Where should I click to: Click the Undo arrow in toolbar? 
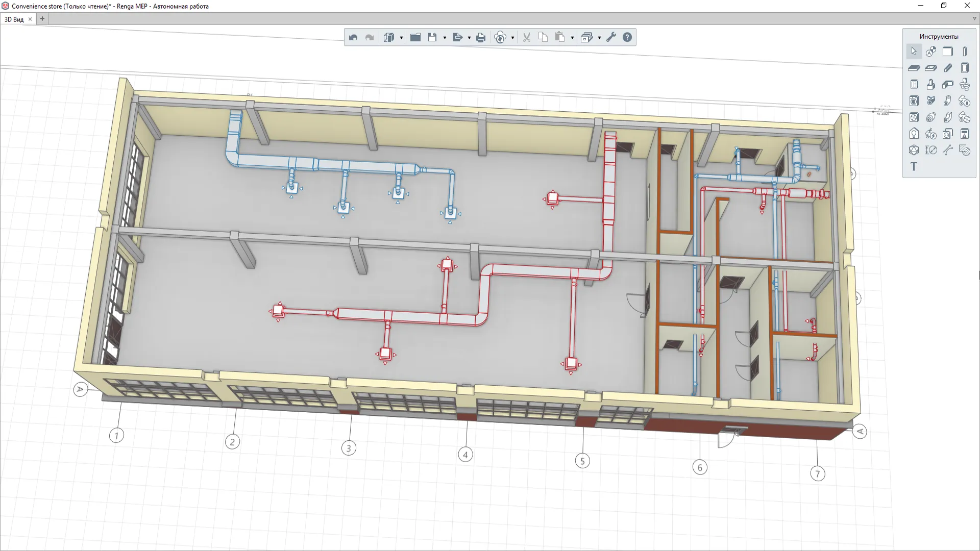tap(353, 37)
